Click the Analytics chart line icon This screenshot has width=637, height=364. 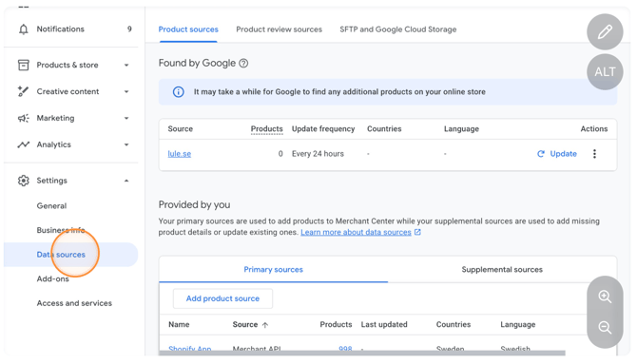(x=23, y=144)
